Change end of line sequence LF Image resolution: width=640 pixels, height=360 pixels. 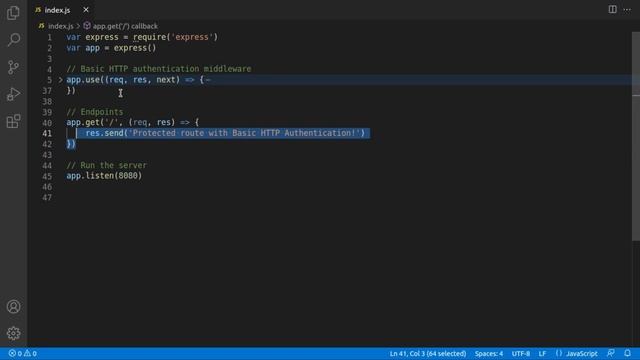[x=542, y=353]
